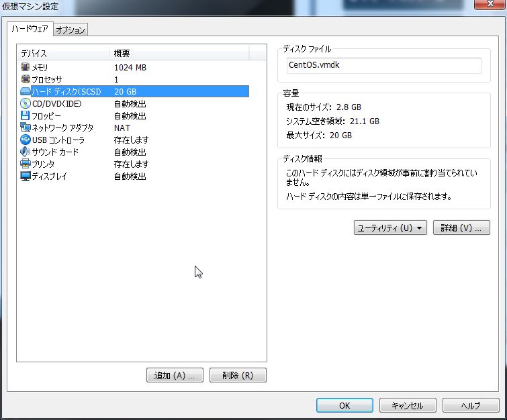Click the disc icon for CD/DVD(IDE)
Image resolution: width=507 pixels, height=420 pixels.
[26, 103]
